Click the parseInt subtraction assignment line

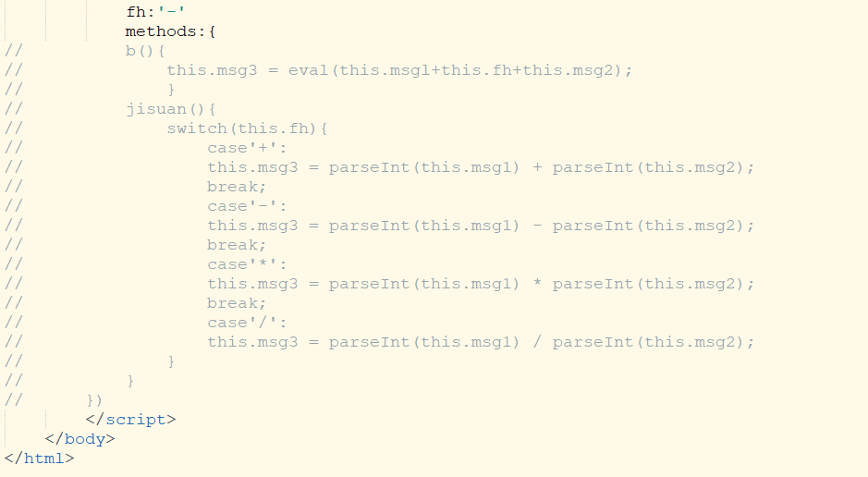(x=481, y=226)
